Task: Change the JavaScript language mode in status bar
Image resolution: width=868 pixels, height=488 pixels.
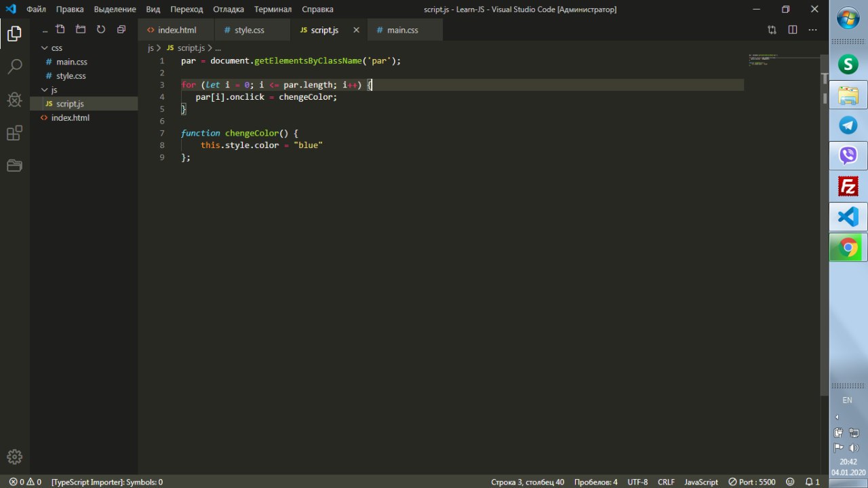Action: coord(701,482)
